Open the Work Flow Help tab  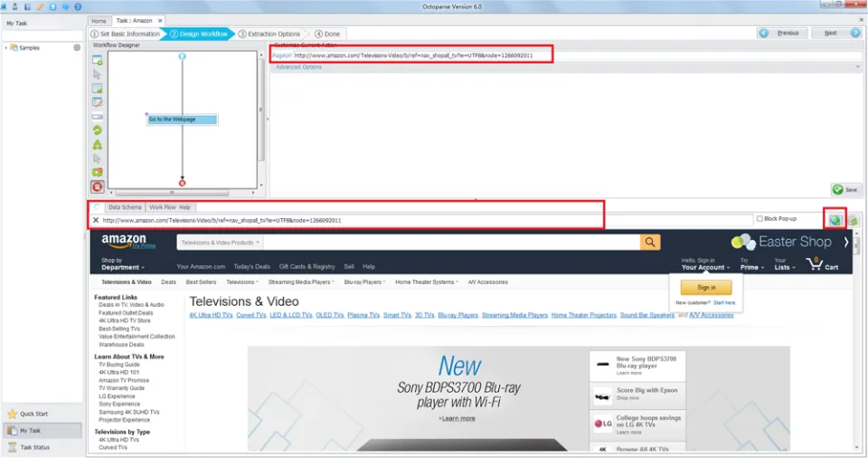pyautogui.click(x=169, y=207)
